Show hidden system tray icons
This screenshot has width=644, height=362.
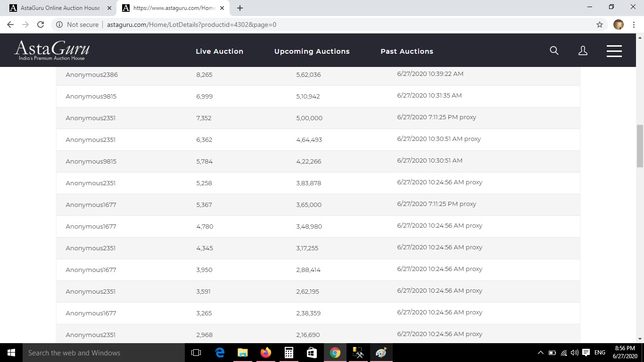tap(540, 353)
